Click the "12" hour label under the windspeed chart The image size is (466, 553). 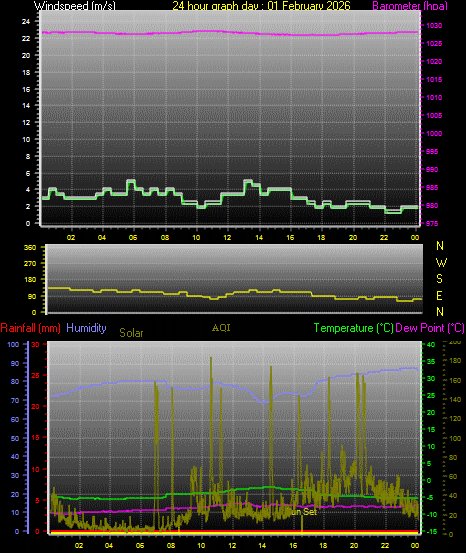click(x=227, y=237)
